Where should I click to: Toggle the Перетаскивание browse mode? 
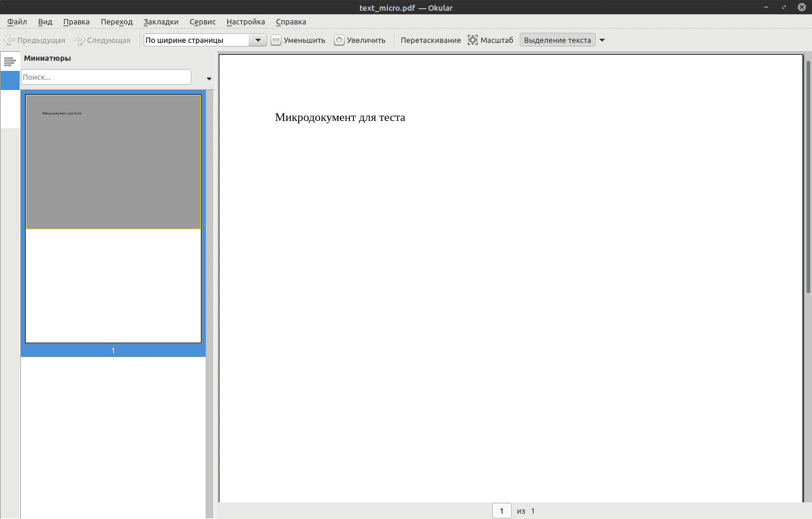tap(430, 41)
